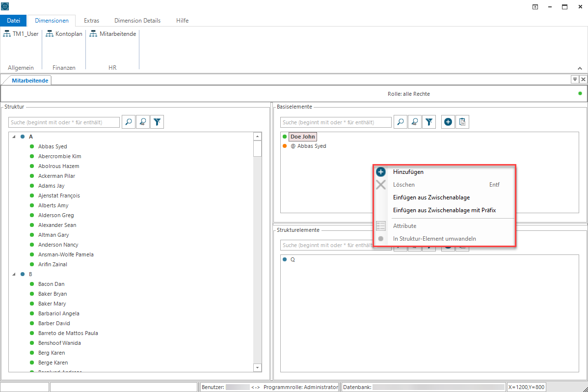Click the Basiselemente search input field

[x=336, y=122]
